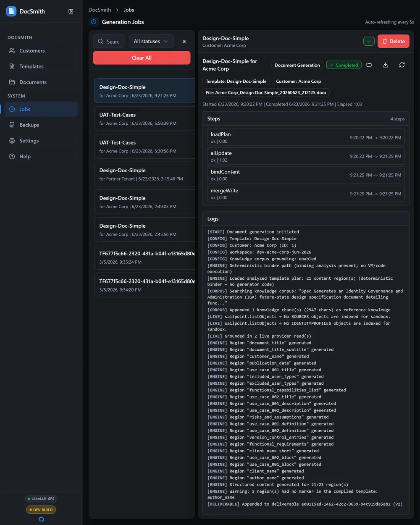The width and height of the screenshot is (420, 525).
Task: Open output folder icon in job header
Action: pyautogui.click(x=369, y=65)
